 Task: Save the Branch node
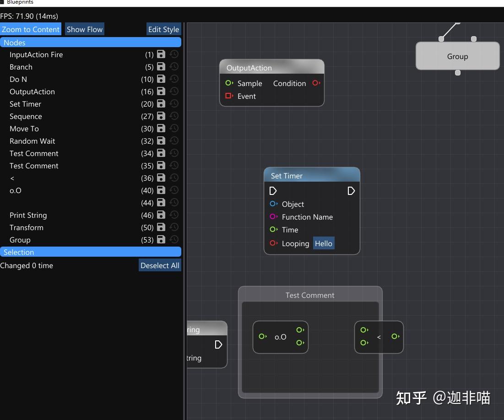click(161, 66)
